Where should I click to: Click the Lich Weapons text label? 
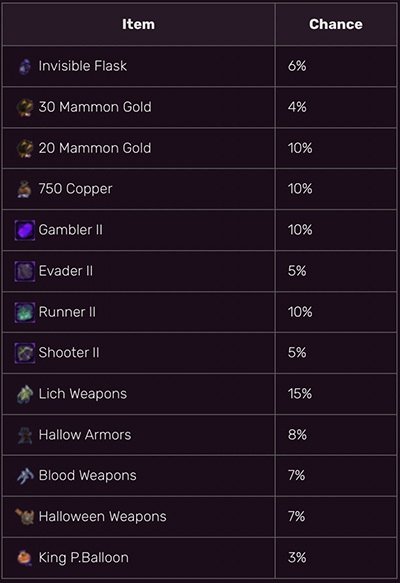tap(83, 394)
